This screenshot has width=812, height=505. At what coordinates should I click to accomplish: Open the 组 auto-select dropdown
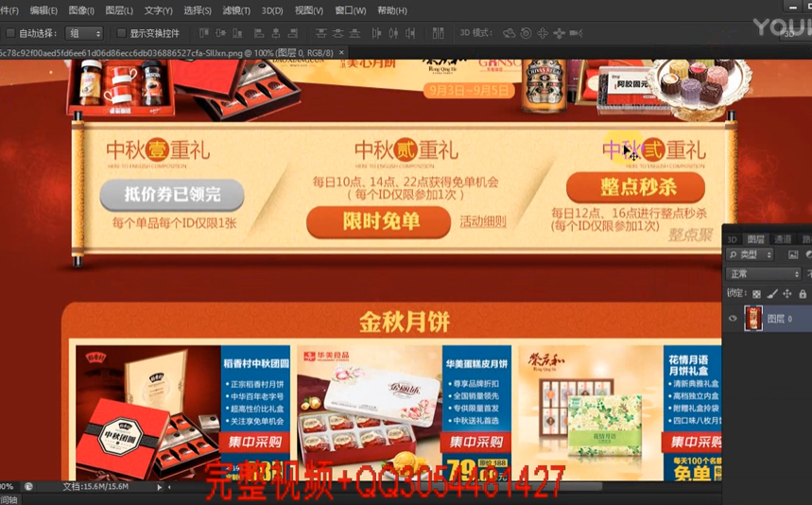coord(84,33)
